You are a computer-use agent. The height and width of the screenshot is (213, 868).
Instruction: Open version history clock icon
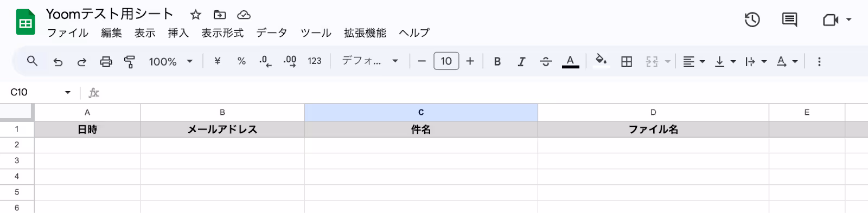click(752, 20)
